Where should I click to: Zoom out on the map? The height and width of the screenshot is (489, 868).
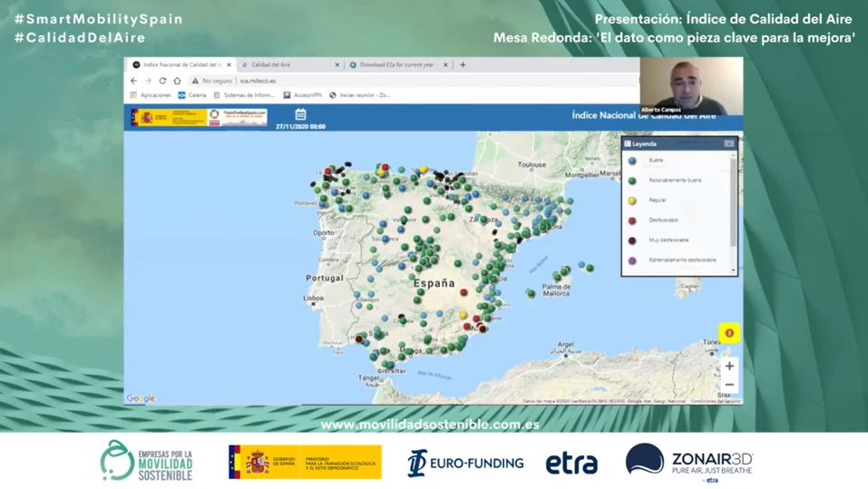[x=729, y=385]
